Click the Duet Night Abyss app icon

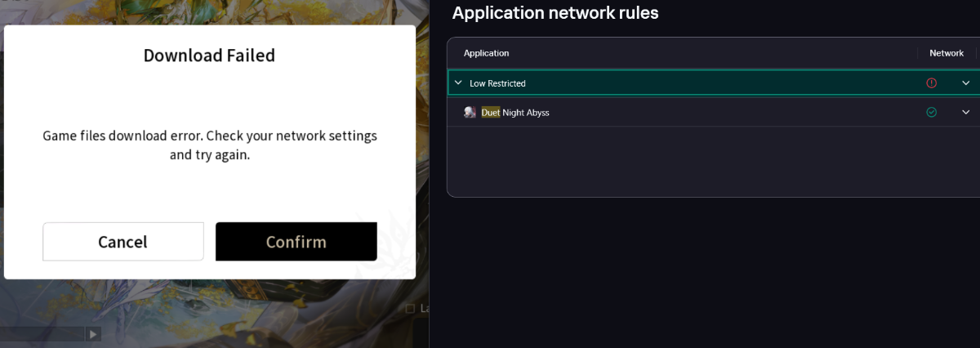[470, 113]
